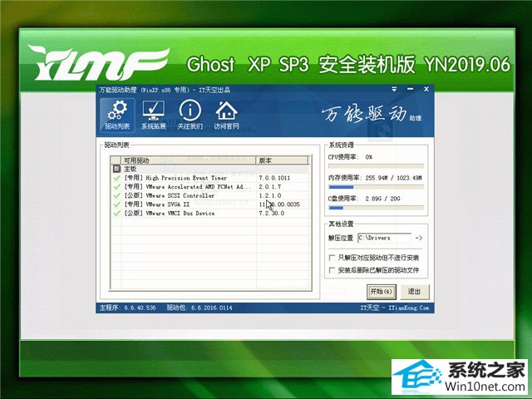Close the 万能驱动助理 window

tap(426, 89)
